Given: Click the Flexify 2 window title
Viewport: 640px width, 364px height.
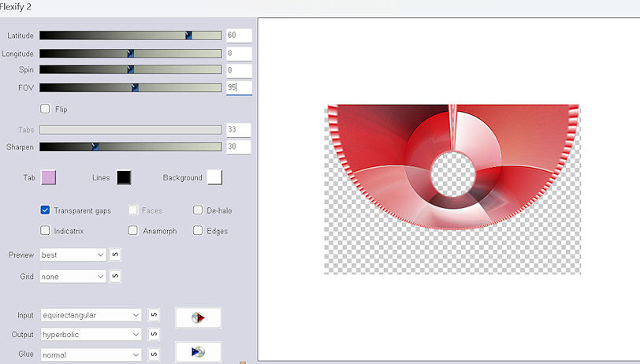Looking at the screenshot, I should [16, 7].
